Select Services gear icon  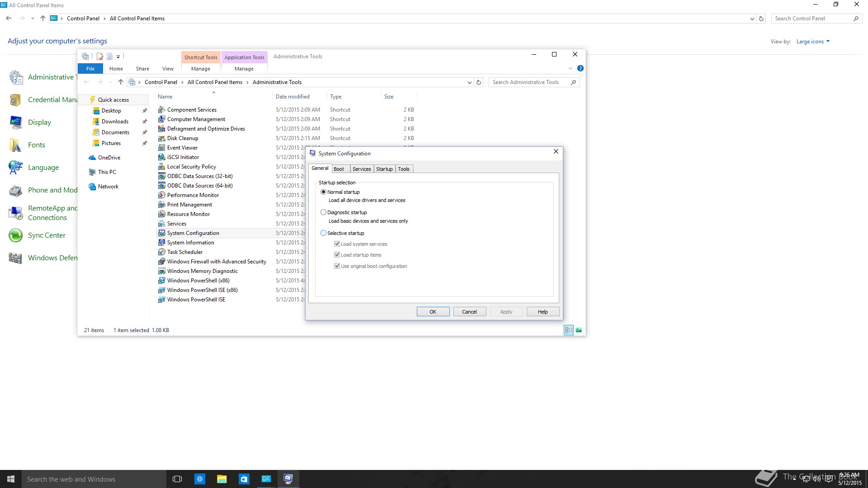[161, 224]
